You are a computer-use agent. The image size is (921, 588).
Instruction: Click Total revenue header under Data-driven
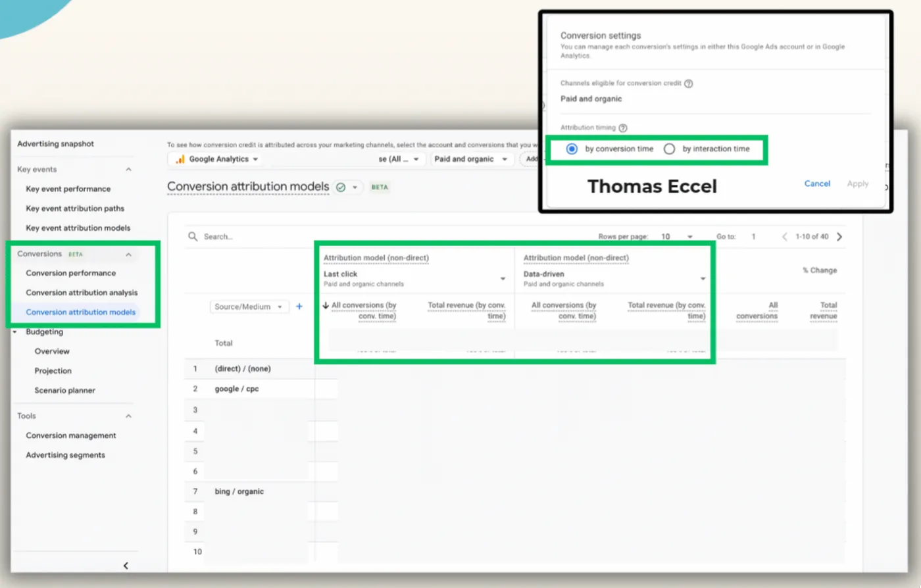pyautogui.click(x=666, y=310)
